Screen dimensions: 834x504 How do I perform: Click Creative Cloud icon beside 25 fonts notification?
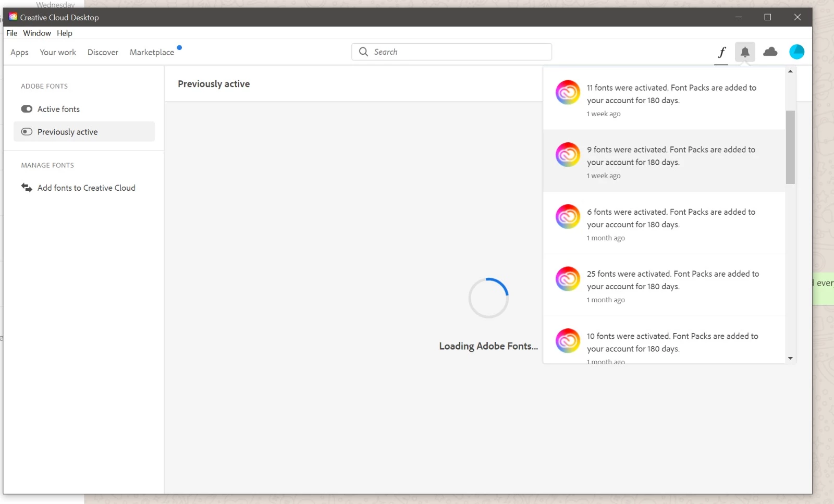click(x=568, y=279)
